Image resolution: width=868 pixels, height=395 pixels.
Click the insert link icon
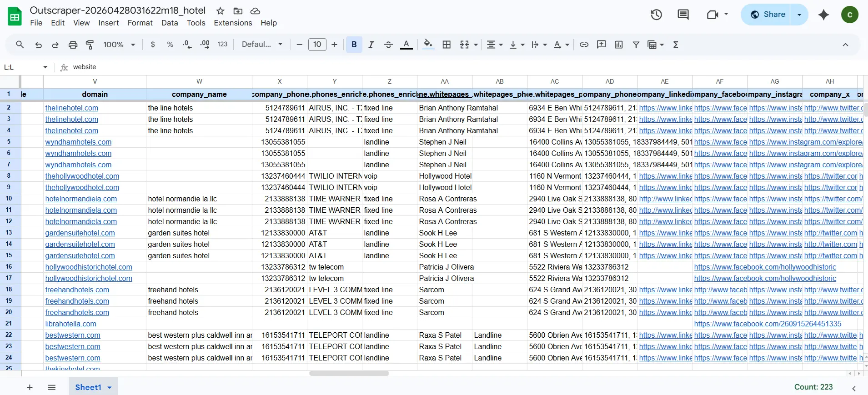(584, 45)
